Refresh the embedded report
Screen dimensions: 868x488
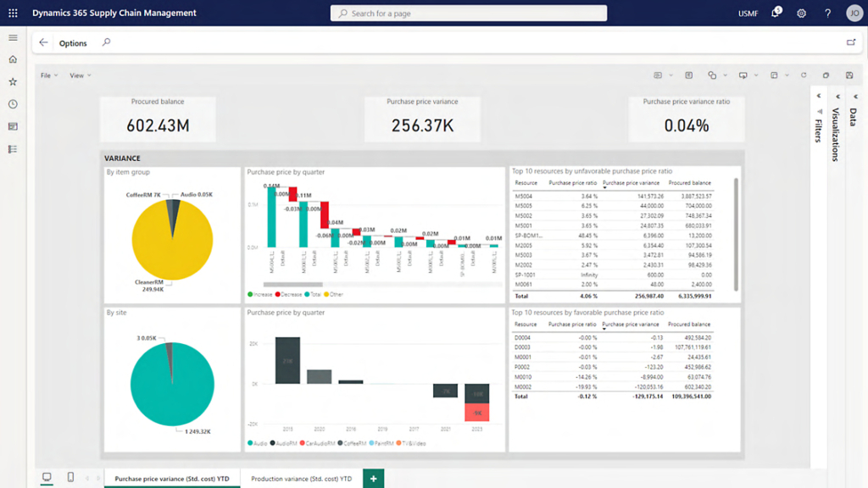click(x=804, y=75)
